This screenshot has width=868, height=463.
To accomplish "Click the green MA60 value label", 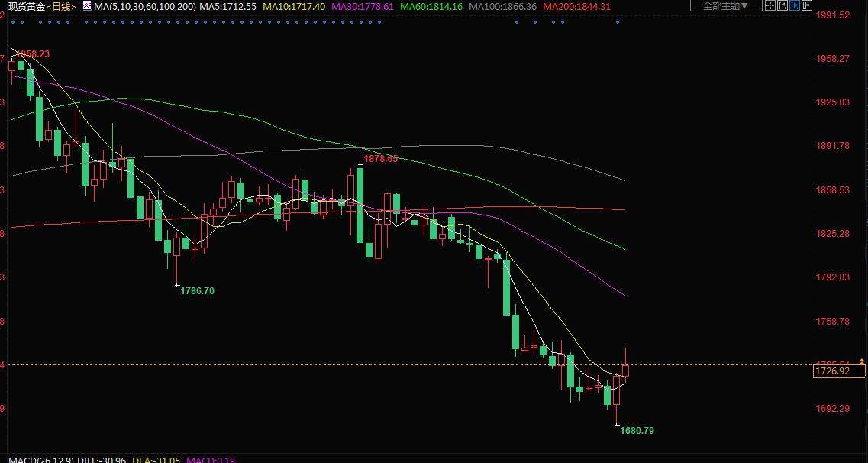I will point(431,6).
